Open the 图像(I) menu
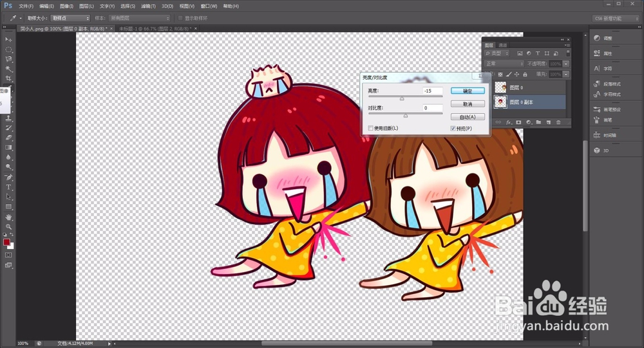The width and height of the screenshot is (644, 348). (66, 6)
